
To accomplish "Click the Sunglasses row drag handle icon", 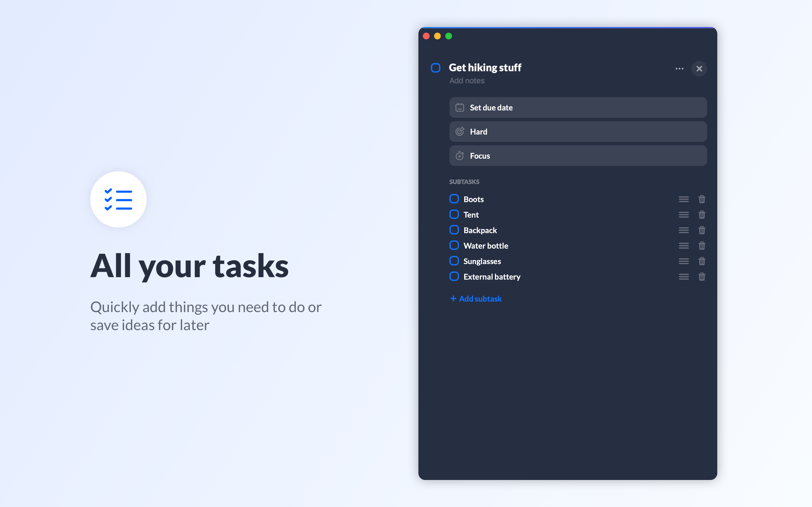I will tap(683, 261).
